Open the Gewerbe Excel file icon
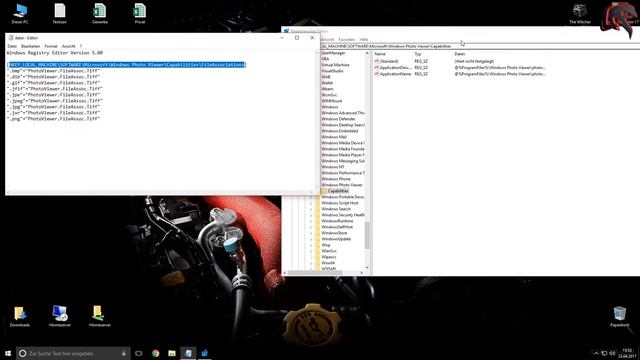The image size is (640, 360). tap(100, 13)
